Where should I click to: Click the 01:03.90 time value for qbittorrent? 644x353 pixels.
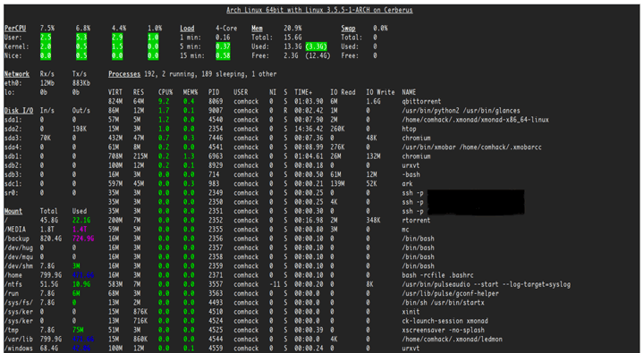click(x=309, y=101)
